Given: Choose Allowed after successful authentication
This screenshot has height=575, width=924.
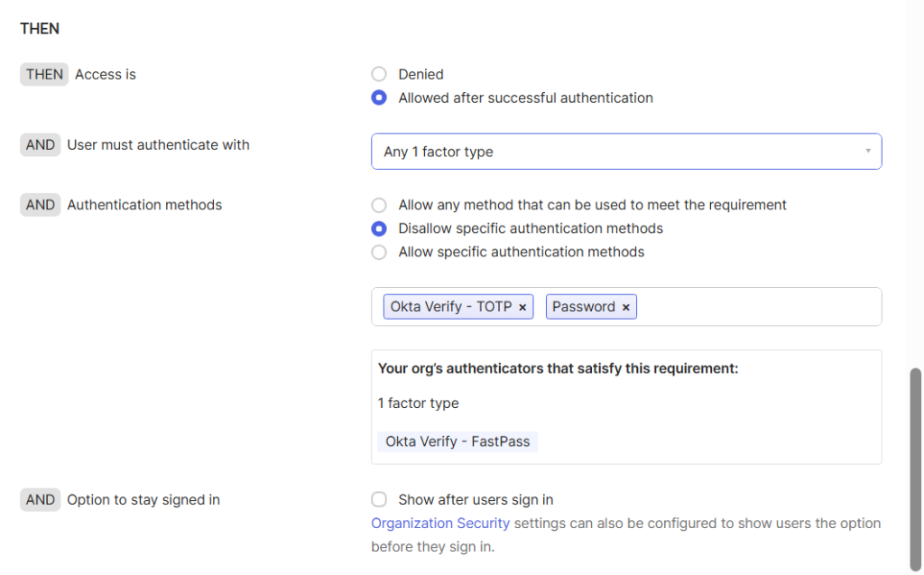Looking at the screenshot, I should click(379, 97).
